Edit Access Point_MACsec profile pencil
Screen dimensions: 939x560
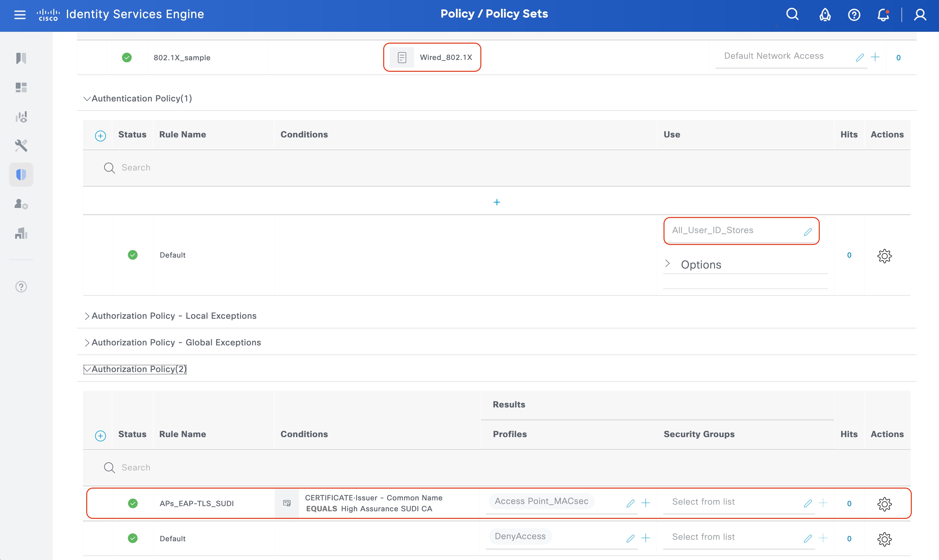coord(631,503)
